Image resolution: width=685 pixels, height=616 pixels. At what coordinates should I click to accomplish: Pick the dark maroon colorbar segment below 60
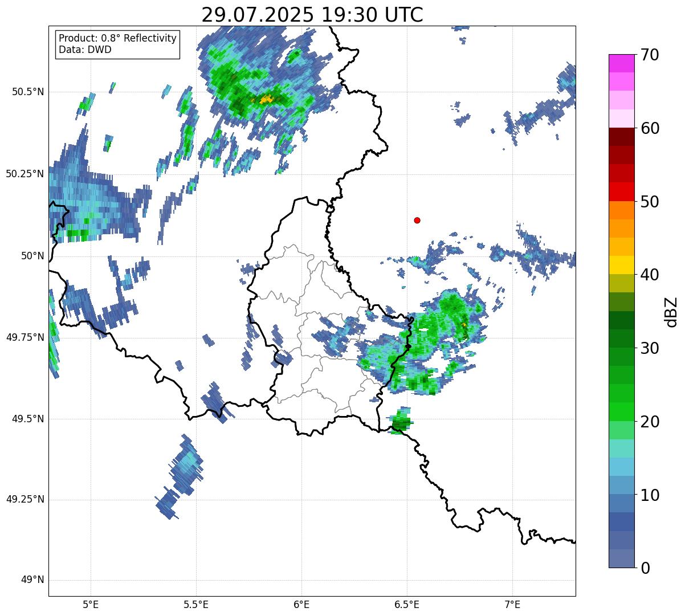point(621,137)
